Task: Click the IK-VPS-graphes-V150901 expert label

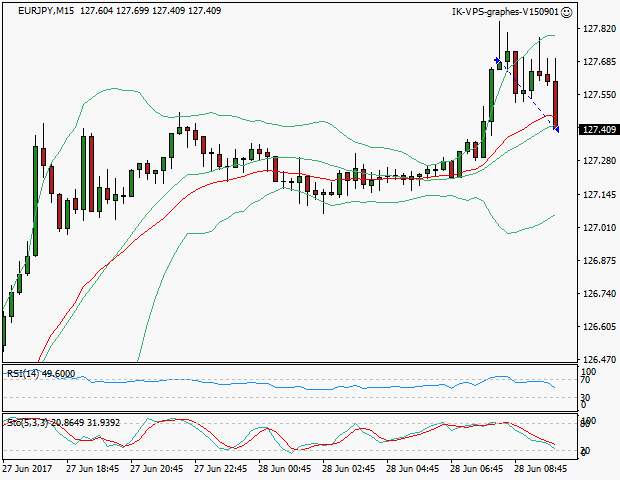Action: [505, 12]
